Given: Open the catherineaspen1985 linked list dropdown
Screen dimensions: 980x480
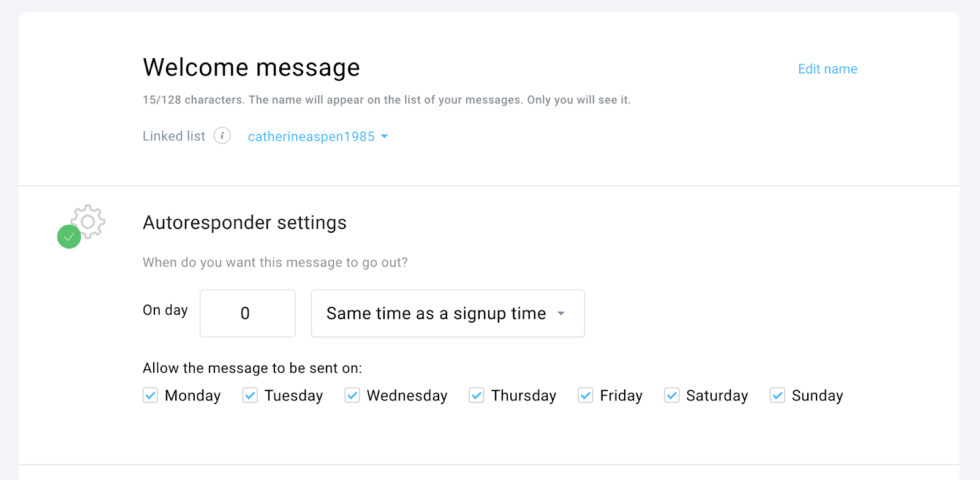Looking at the screenshot, I should [x=318, y=137].
